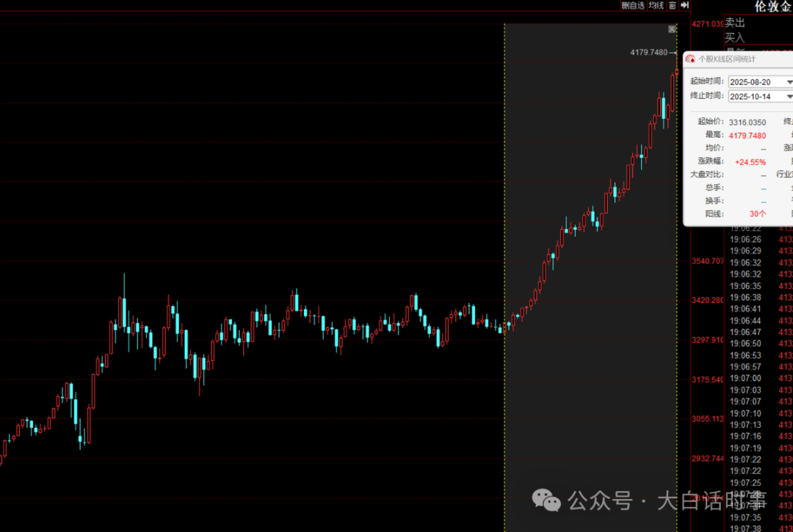Toggle the 均线 moving average display

tap(656, 5)
